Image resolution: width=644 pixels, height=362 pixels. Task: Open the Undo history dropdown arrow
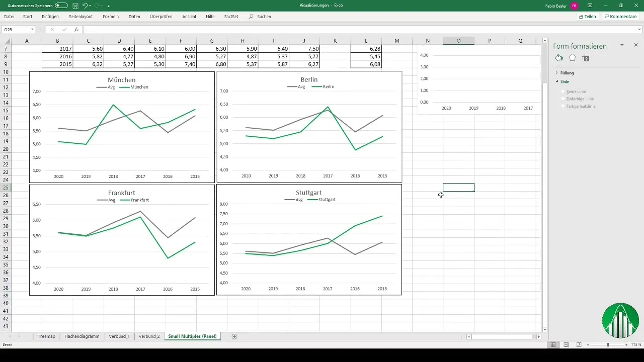[90, 6]
